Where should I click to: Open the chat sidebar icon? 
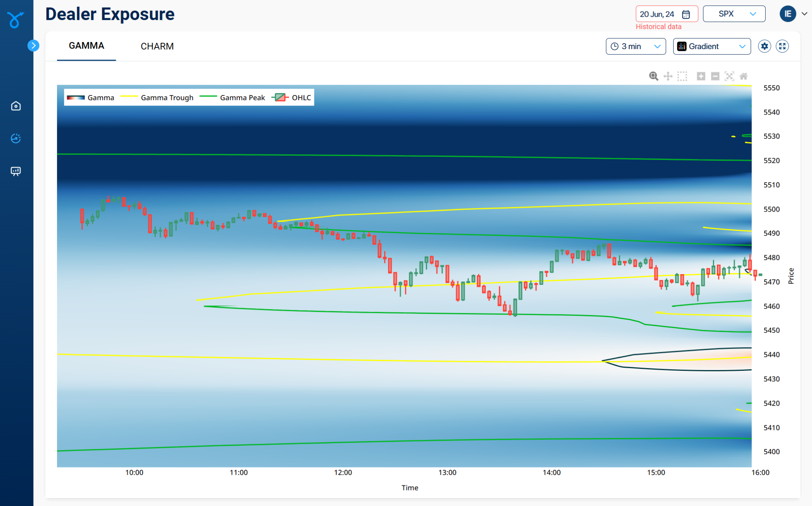(16, 171)
